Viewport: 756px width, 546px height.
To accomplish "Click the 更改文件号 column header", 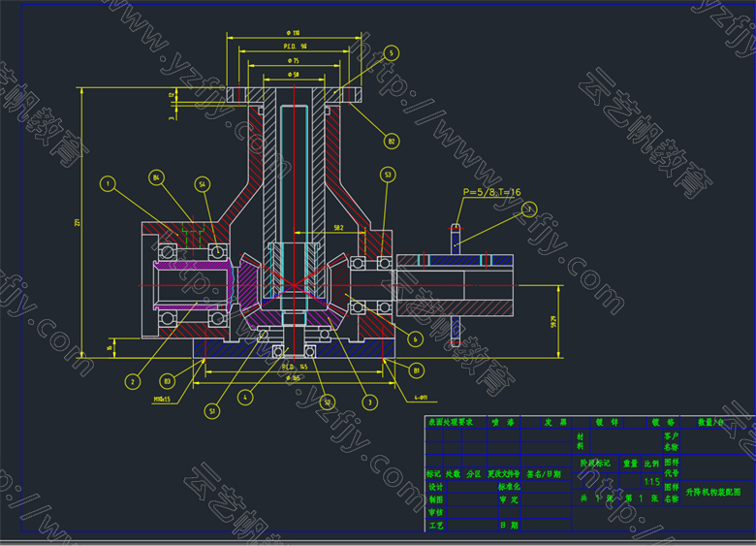I will pyautogui.click(x=503, y=474).
